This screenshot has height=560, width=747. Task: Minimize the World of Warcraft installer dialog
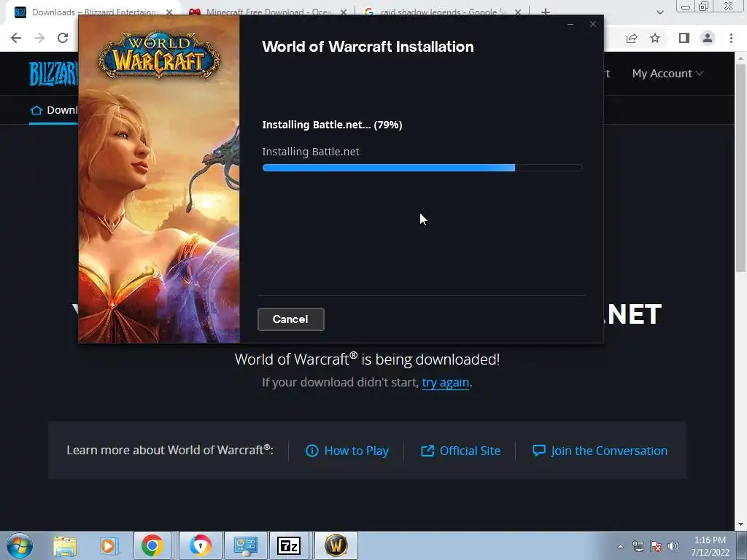coord(570,24)
